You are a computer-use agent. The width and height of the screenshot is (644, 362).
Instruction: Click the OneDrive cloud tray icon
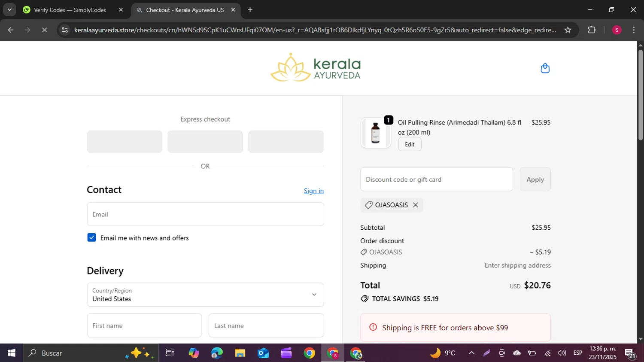517,353
